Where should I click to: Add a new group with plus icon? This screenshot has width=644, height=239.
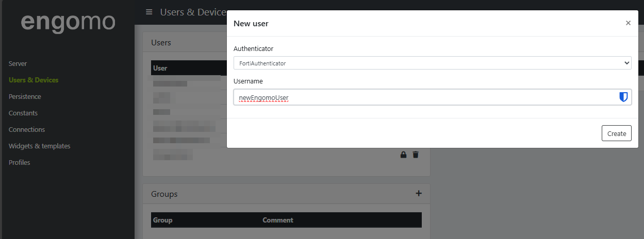point(419,194)
